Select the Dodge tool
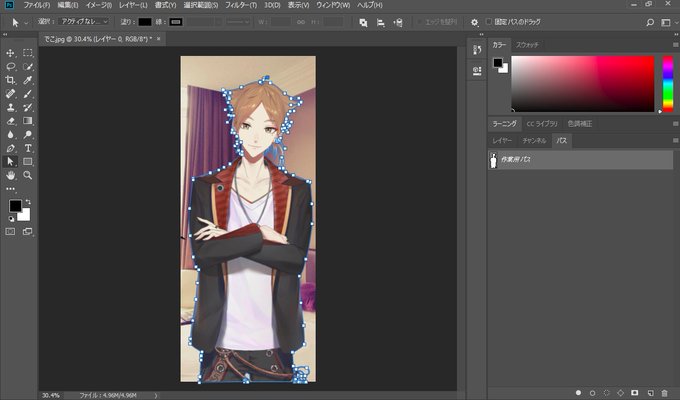 coord(28,134)
